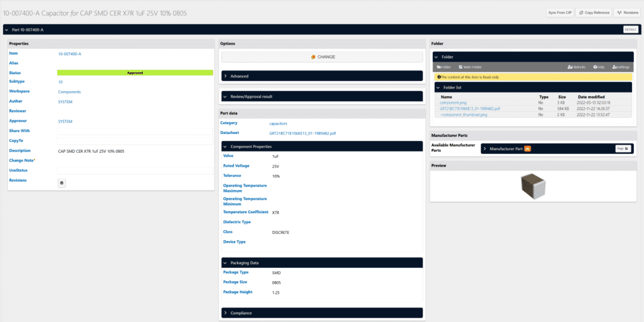Collapse the Review/Approval result section

tap(321, 96)
